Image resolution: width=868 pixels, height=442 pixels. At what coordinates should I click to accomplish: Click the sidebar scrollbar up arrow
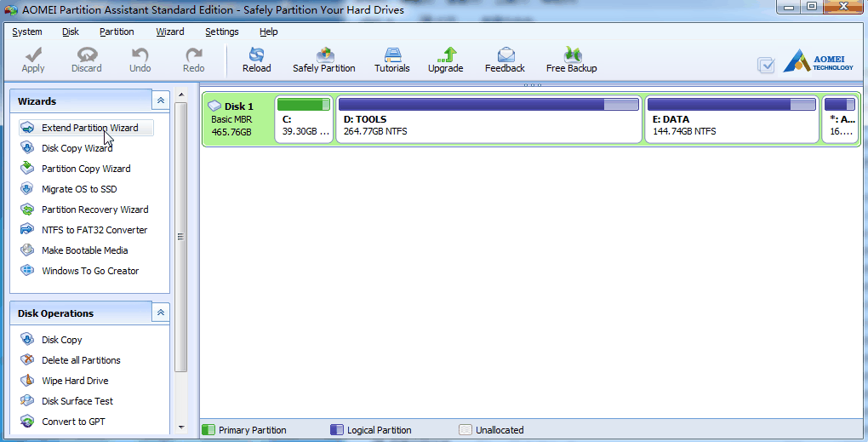(x=181, y=95)
